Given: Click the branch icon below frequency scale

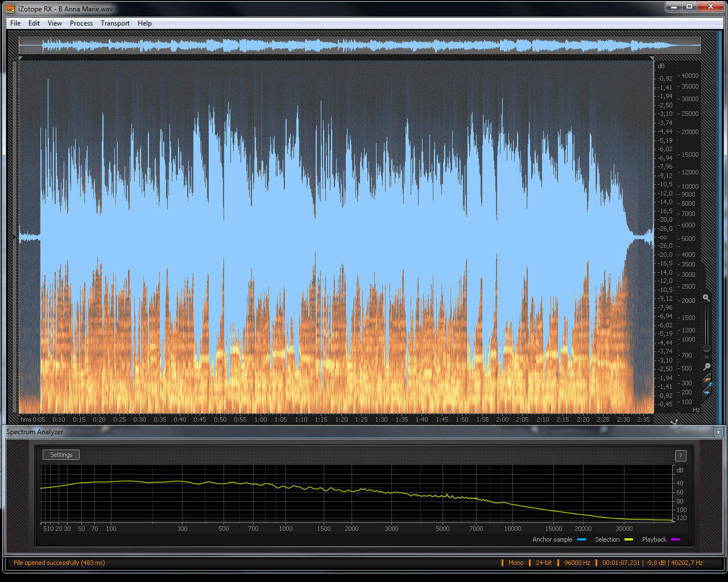Looking at the screenshot, I should click(x=674, y=422).
